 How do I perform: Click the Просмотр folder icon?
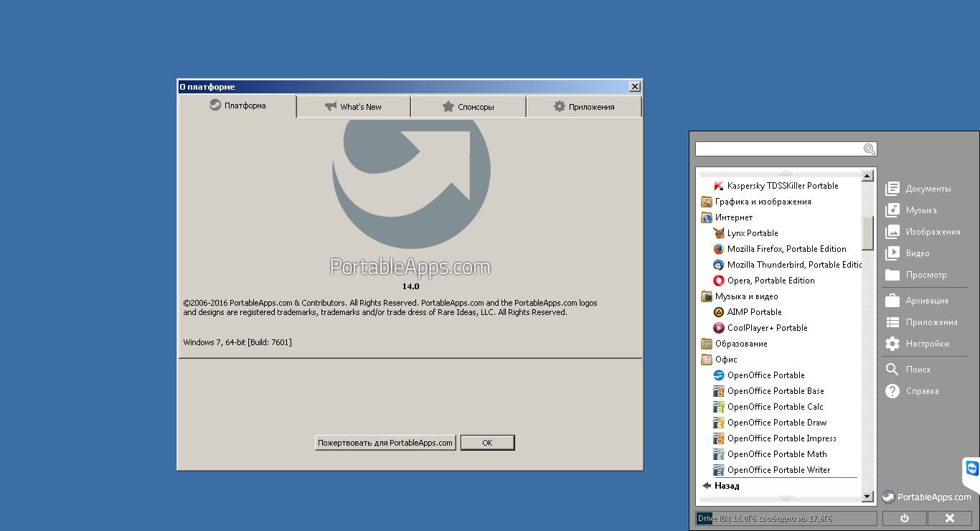point(892,275)
